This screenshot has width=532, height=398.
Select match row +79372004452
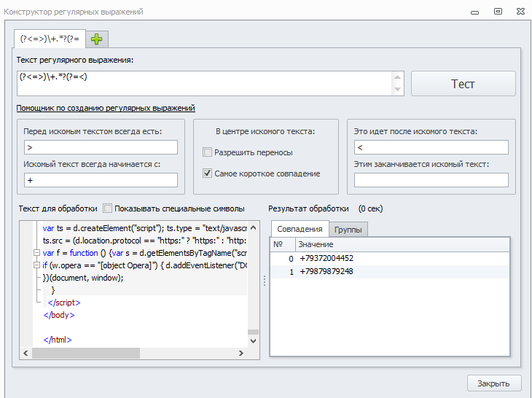pos(390,259)
